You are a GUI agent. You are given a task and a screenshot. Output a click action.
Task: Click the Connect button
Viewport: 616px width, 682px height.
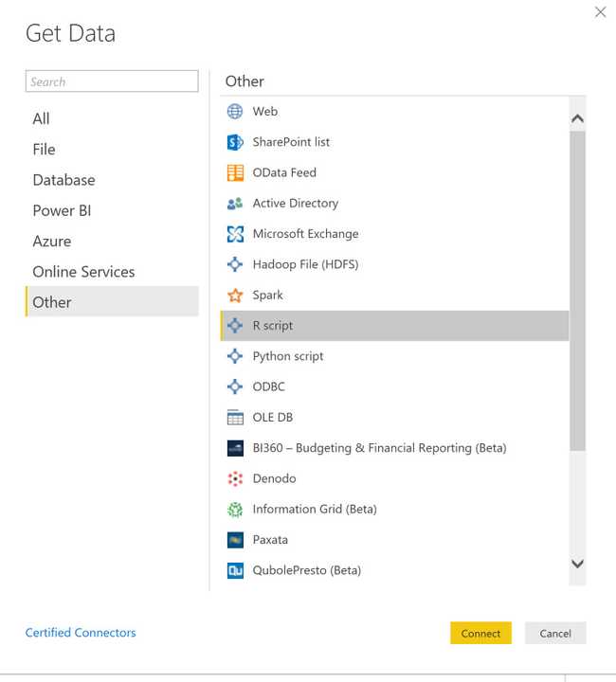click(x=480, y=634)
